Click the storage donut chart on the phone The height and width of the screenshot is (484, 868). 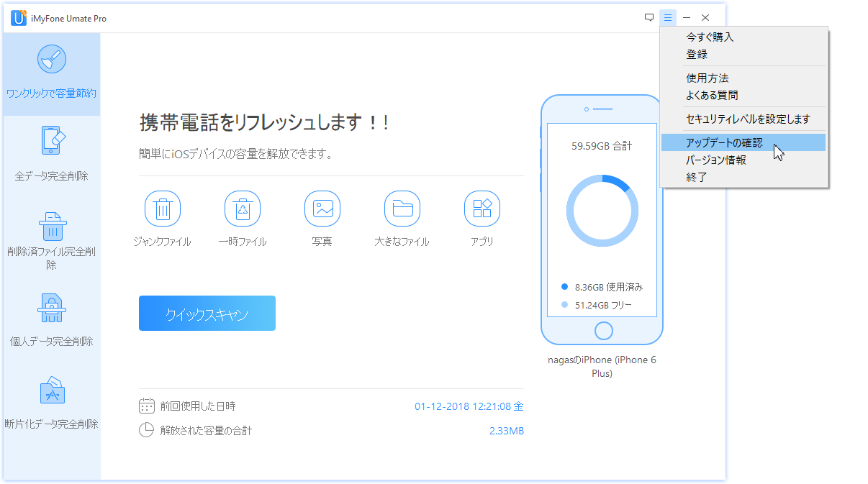tap(602, 211)
